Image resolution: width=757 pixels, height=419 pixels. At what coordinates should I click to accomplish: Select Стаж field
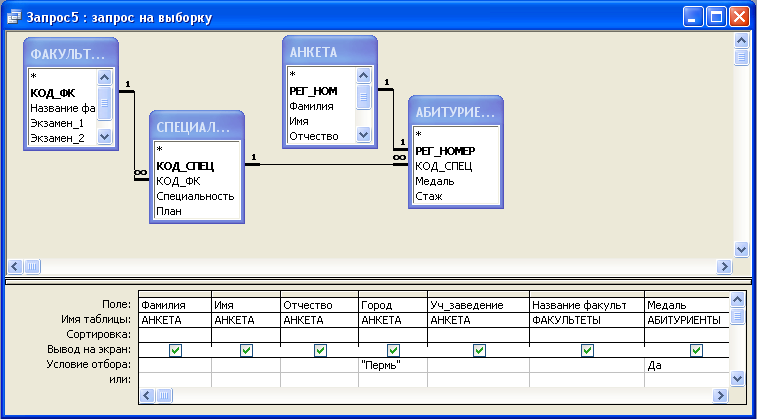456,196
